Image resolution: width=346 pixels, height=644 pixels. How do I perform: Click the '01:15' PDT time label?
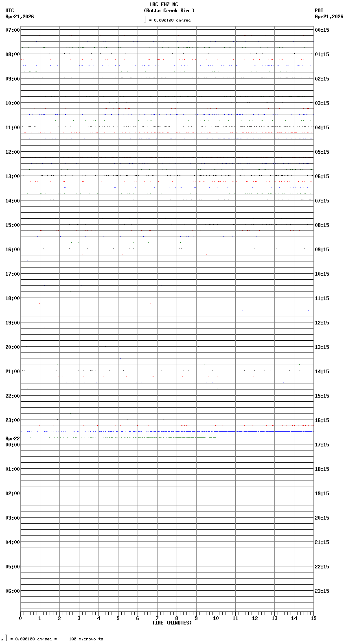[x=322, y=54]
